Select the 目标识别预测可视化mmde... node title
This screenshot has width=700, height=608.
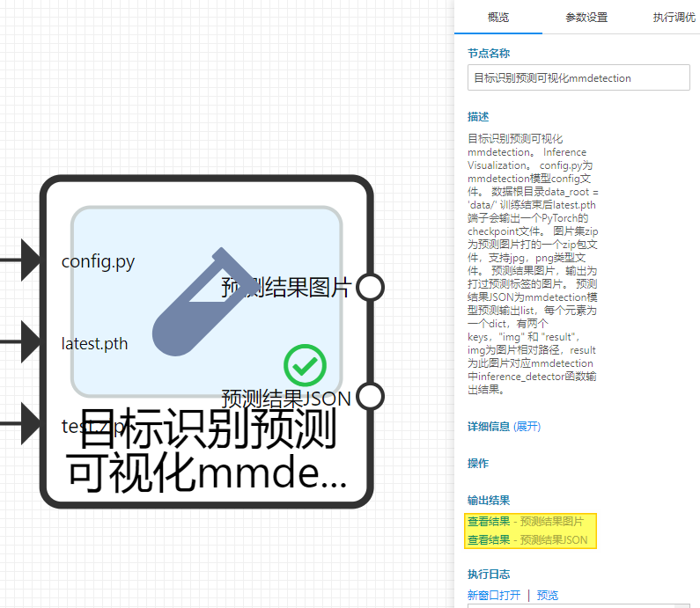206,453
